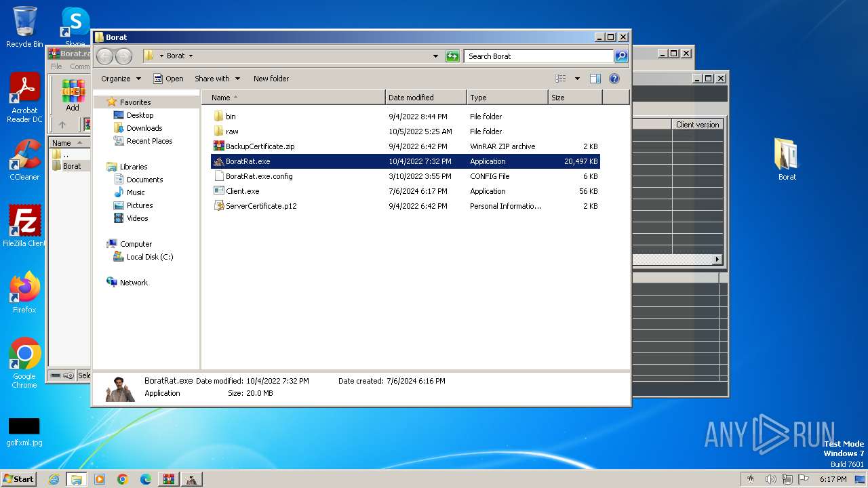Show the preview pane
Image resolution: width=868 pixels, height=488 pixels.
click(x=595, y=79)
